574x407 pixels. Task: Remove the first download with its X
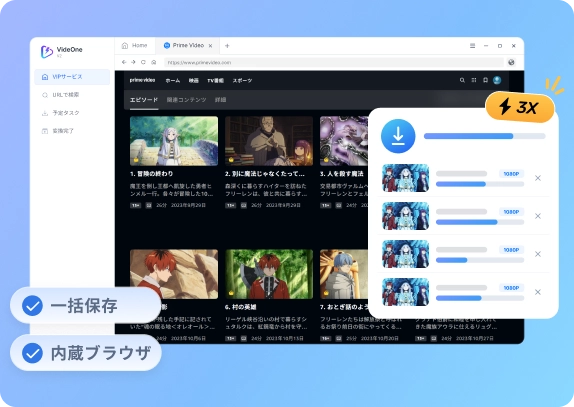[x=538, y=178]
